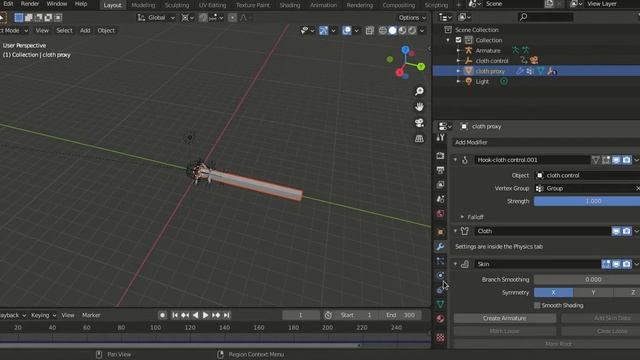This screenshot has height=360, width=640.
Task: Jump to the last frame
Action: (x=227, y=315)
